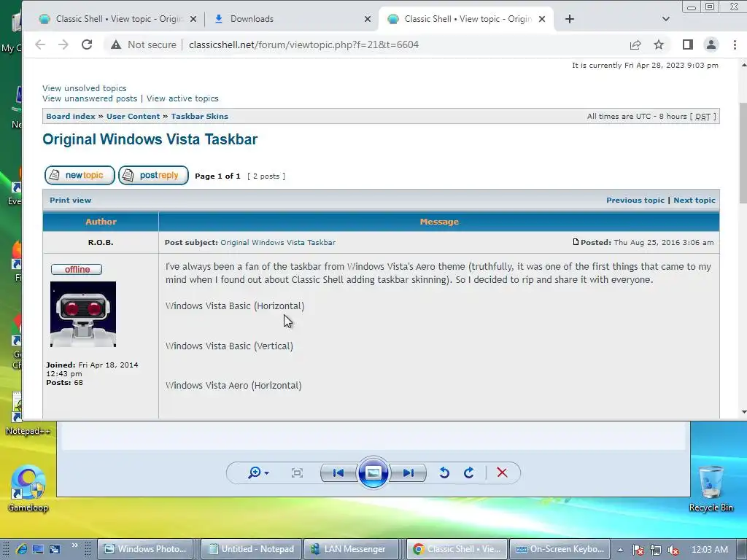The width and height of the screenshot is (747, 560).
Task: Close the Downloads tab
Action: 368,19
